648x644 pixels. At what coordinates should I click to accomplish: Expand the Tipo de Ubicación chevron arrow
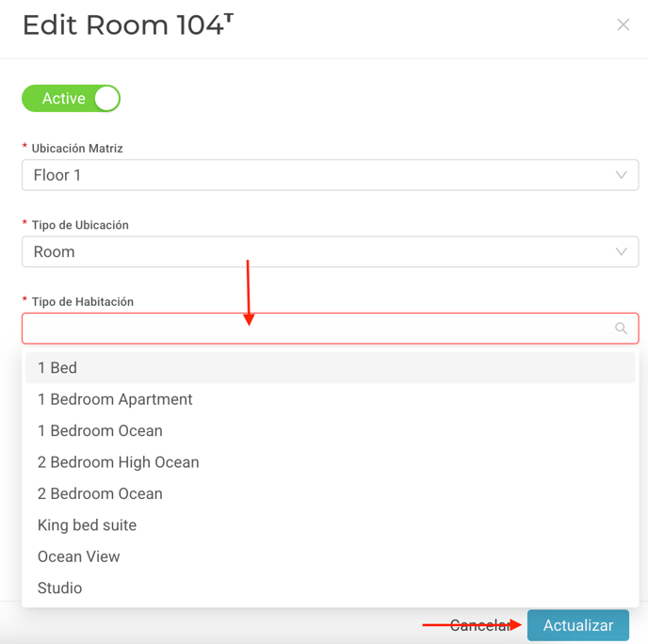click(x=621, y=251)
